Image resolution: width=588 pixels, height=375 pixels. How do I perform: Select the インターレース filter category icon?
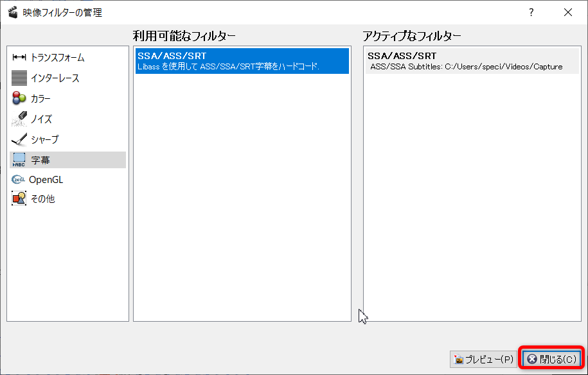pos(19,78)
